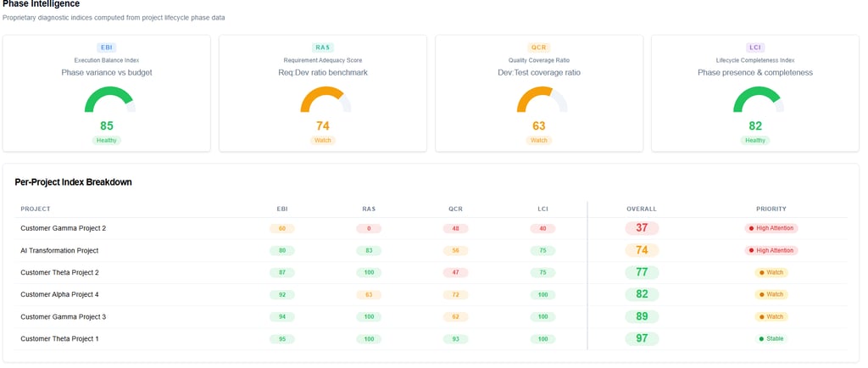The width and height of the screenshot is (868, 368).
Task: Sort by the PRIORITY column header
Action: pos(771,209)
